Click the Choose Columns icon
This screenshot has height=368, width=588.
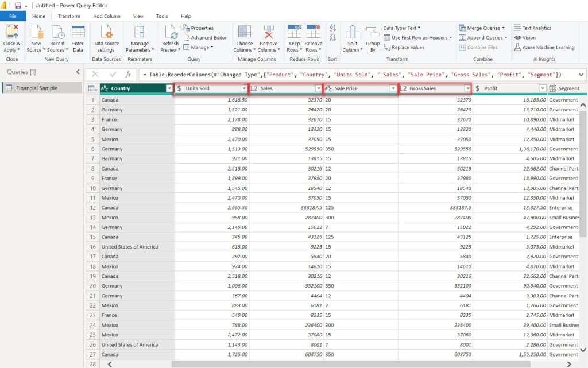[245, 32]
